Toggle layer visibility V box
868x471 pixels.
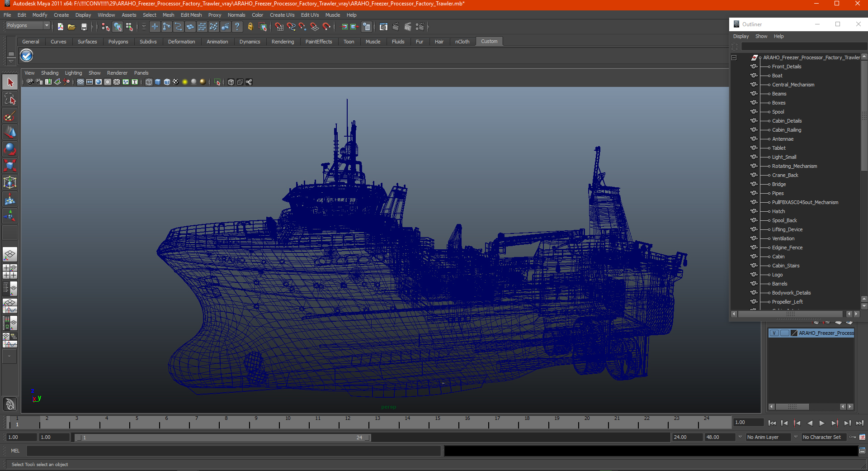pos(774,333)
